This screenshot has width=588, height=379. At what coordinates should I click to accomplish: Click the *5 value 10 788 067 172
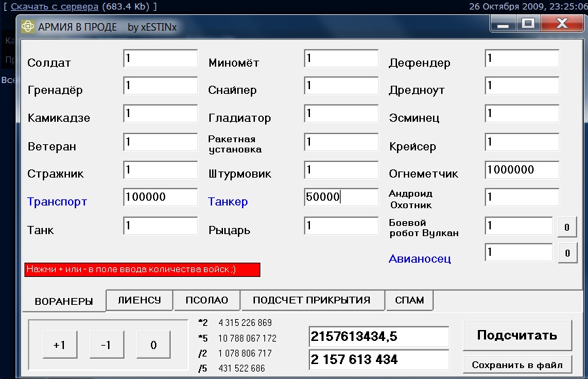click(x=247, y=338)
